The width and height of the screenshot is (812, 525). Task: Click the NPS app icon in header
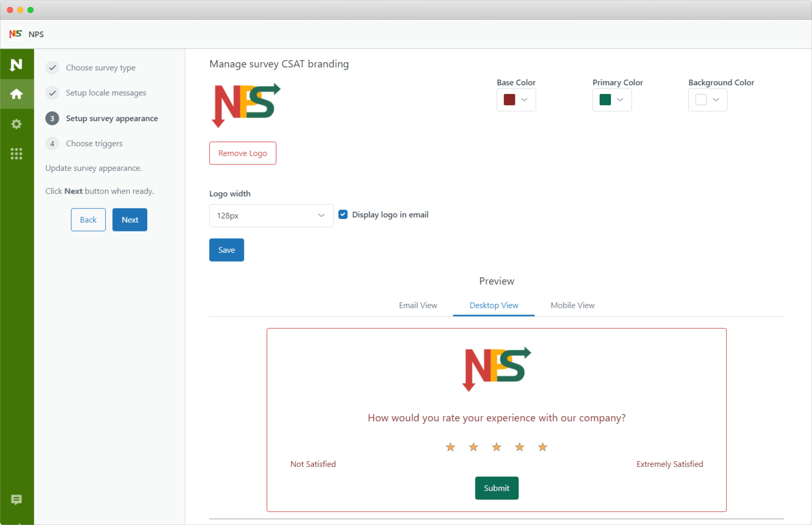pos(15,34)
